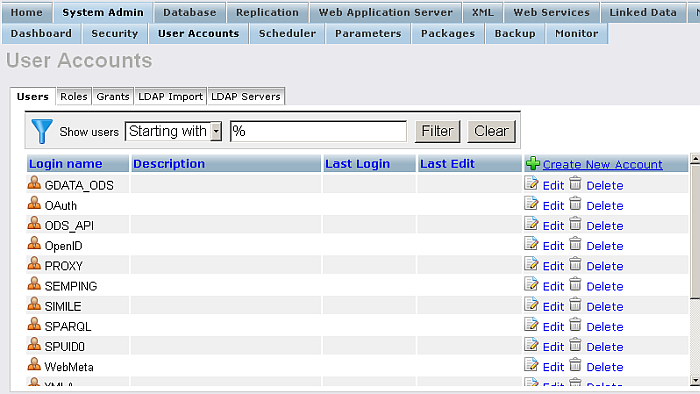Click the trash can icon in SIMILE row

[x=575, y=304]
